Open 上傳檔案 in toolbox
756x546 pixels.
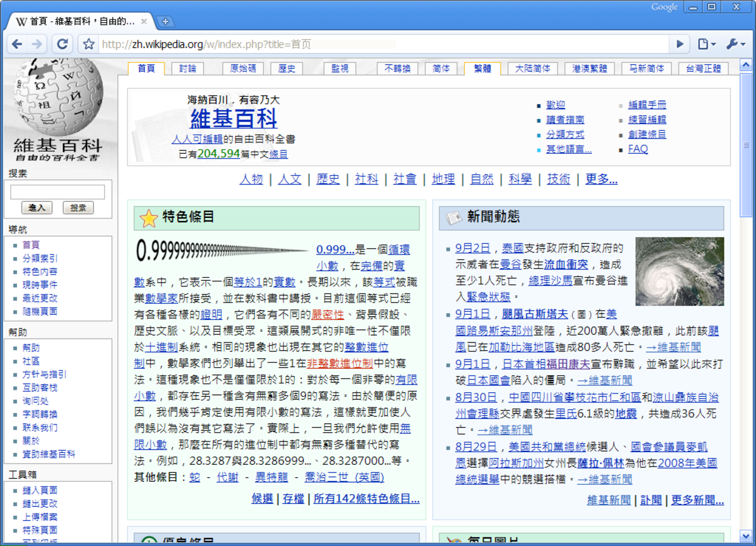point(40,516)
